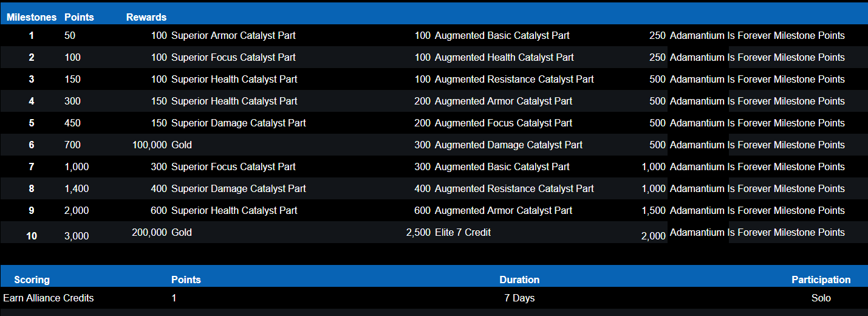The image size is (868, 316).
Task: Click Superior Damage Catalyst Part in milestone 5
Action: click(239, 123)
